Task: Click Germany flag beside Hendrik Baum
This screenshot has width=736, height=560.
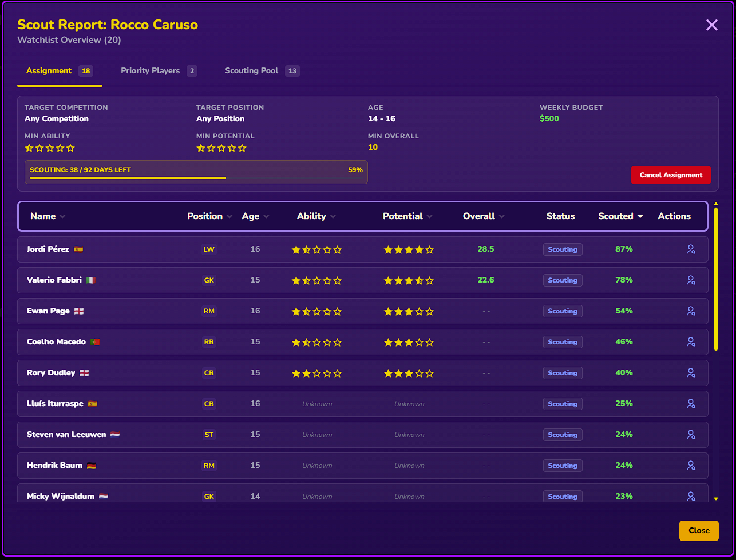Action: point(92,466)
